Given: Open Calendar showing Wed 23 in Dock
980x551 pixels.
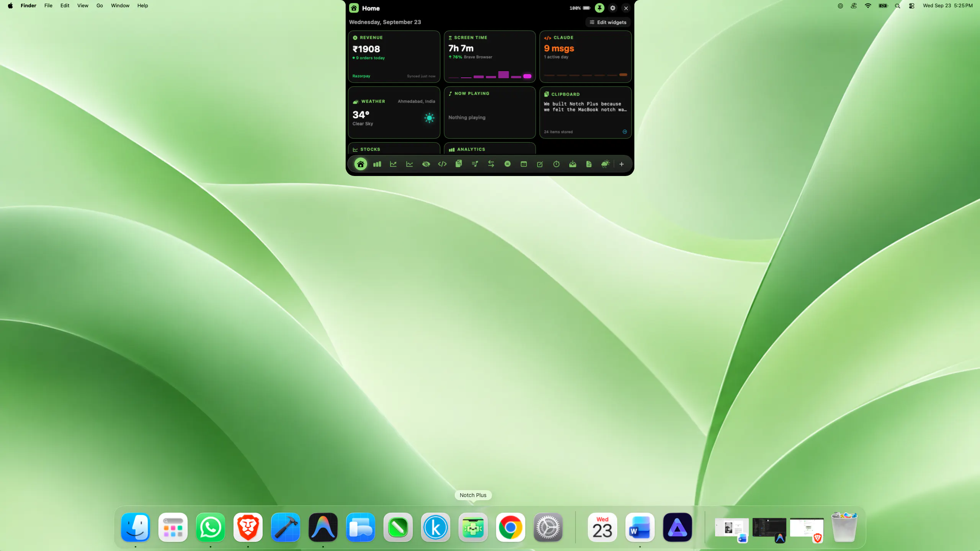Looking at the screenshot, I should click(603, 527).
